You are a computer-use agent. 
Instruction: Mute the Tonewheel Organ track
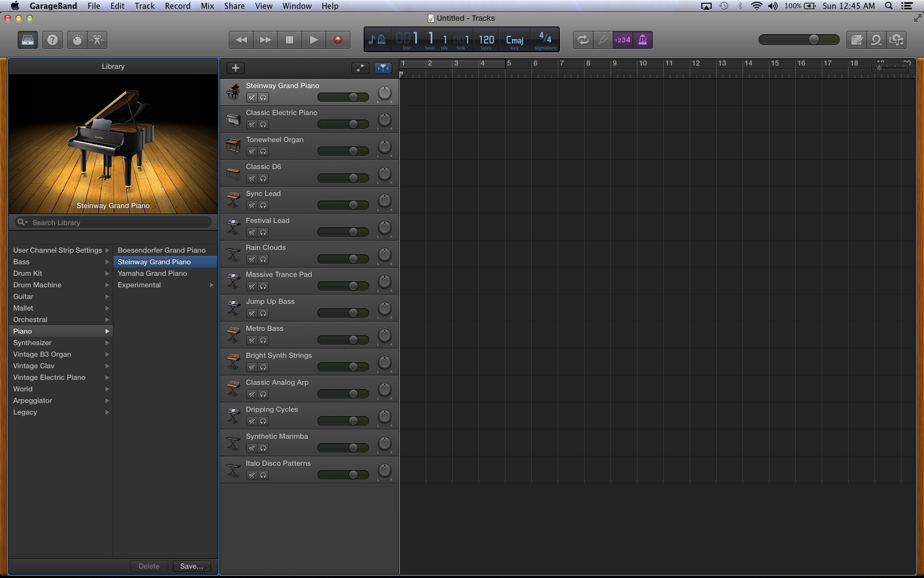[252, 151]
